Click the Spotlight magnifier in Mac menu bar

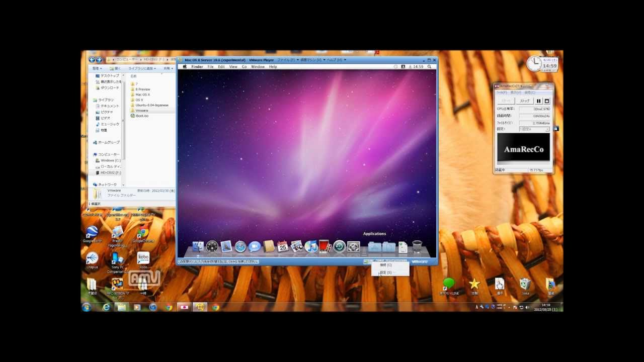tap(429, 66)
